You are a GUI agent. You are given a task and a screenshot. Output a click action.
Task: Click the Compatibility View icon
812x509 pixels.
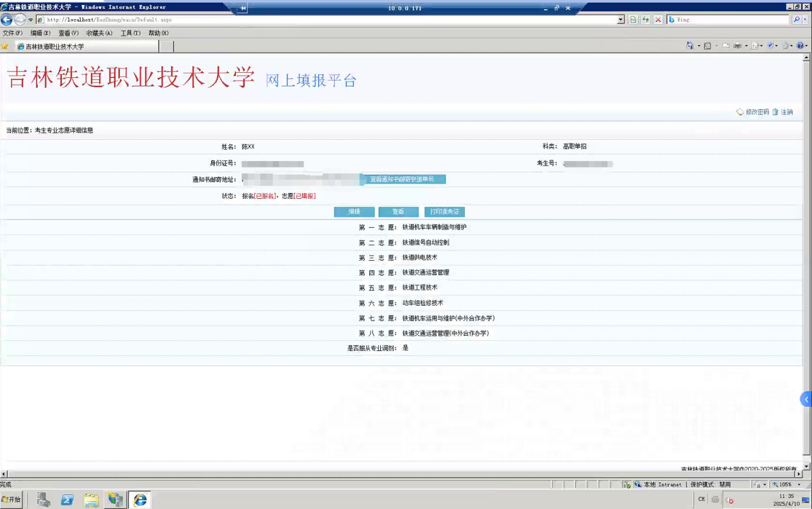[633, 20]
